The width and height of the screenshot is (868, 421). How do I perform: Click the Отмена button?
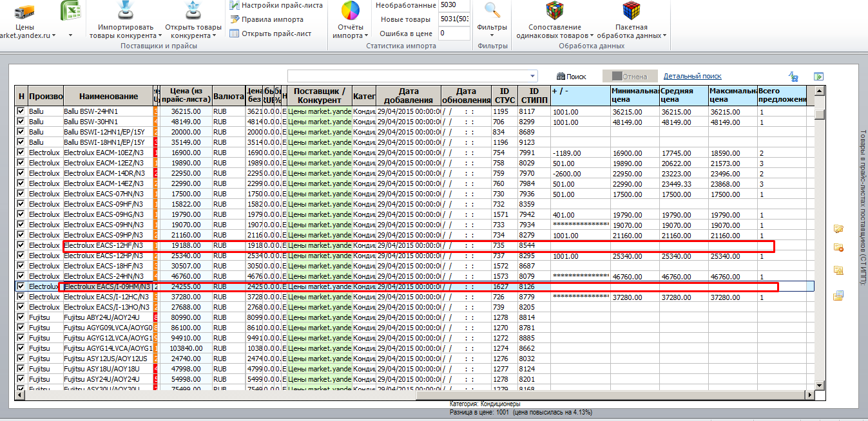point(630,76)
